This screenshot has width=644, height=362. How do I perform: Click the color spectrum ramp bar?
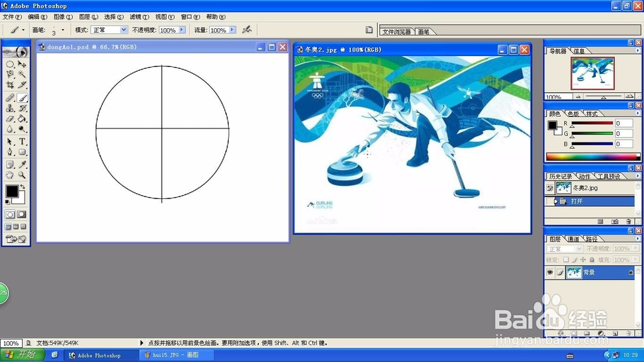pos(593,157)
